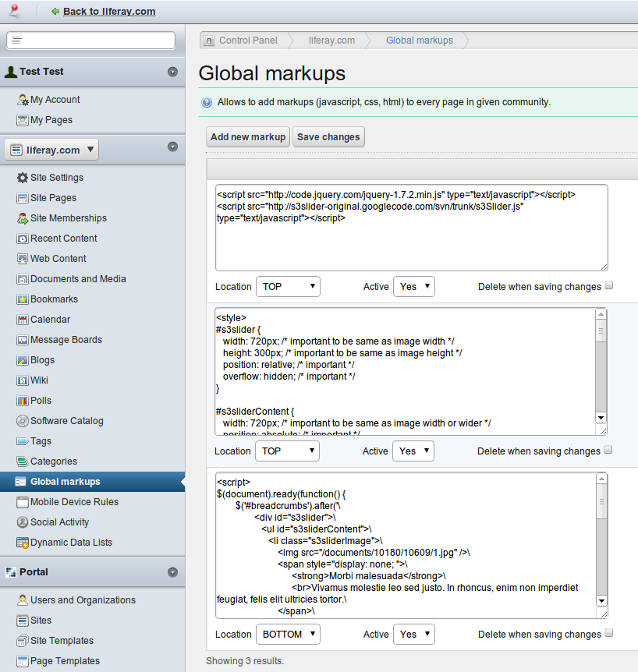
Task: Click the style markup textarea scrollbar
Action: tap(601, 366)
